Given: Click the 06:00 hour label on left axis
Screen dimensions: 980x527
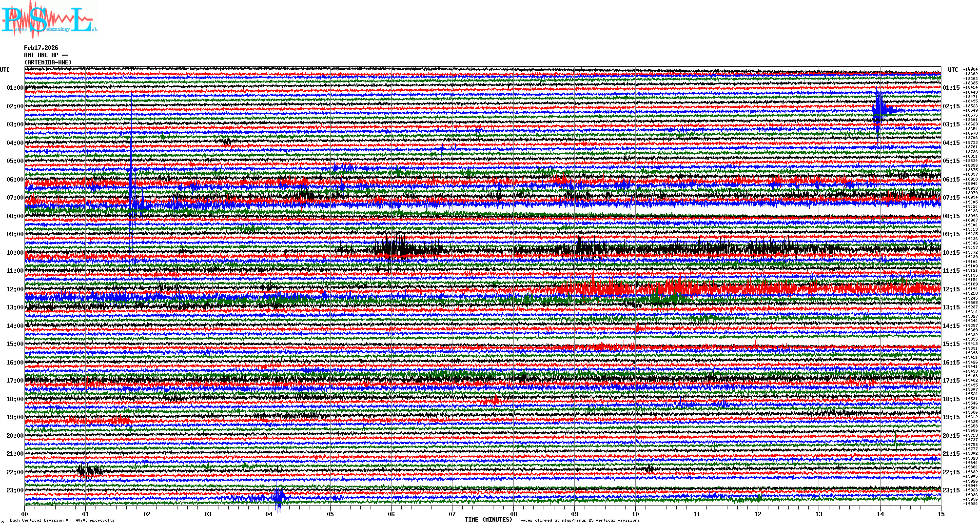Looking at the screenshot, I should click(x=15, y=180).
